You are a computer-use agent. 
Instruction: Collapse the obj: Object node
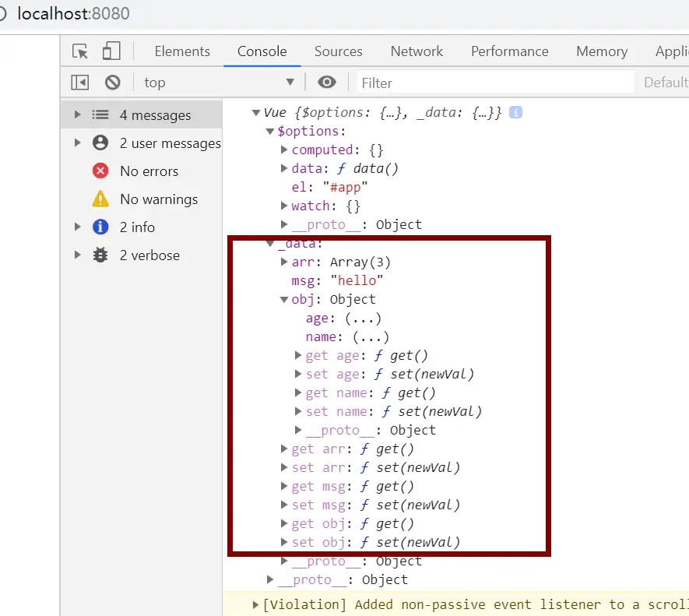284,300
